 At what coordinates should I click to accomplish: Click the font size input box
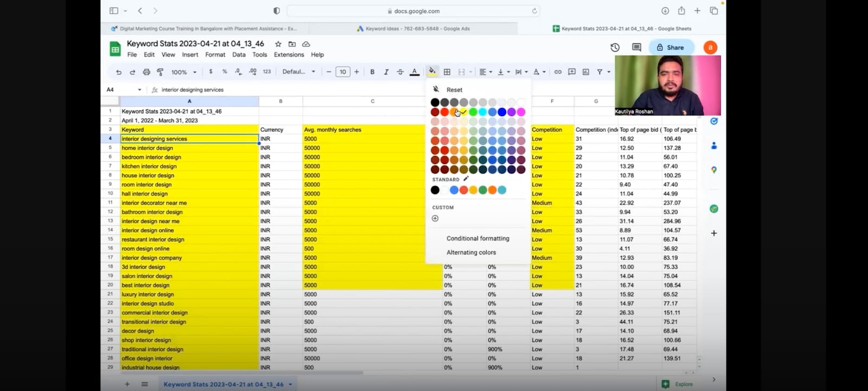(x=343, y=72)
